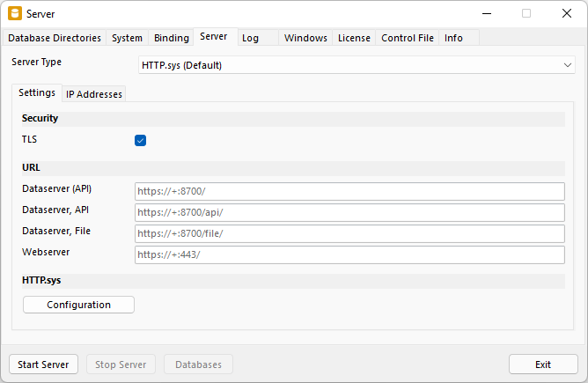Click the Dataserver (API) URL field
Viewport: 588px width, 383px height.
pyautogui.click(x=349, y=191)
